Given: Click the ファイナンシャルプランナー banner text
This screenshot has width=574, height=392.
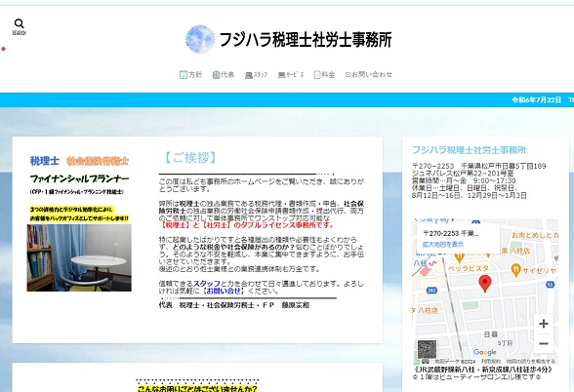Looking at the screenshot, I should point(79,178).
